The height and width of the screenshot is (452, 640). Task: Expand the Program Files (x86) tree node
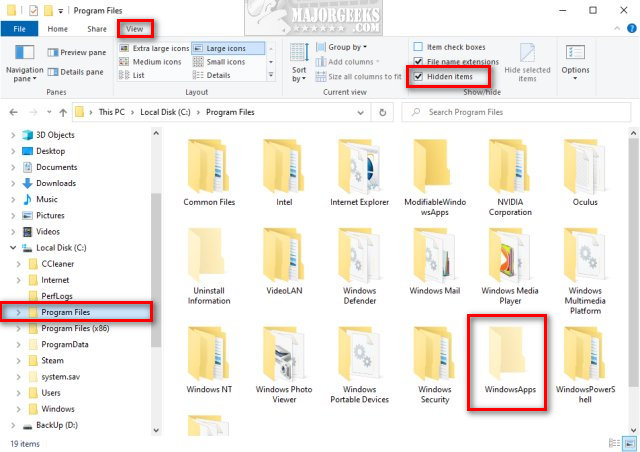click(x=18, y=328)
